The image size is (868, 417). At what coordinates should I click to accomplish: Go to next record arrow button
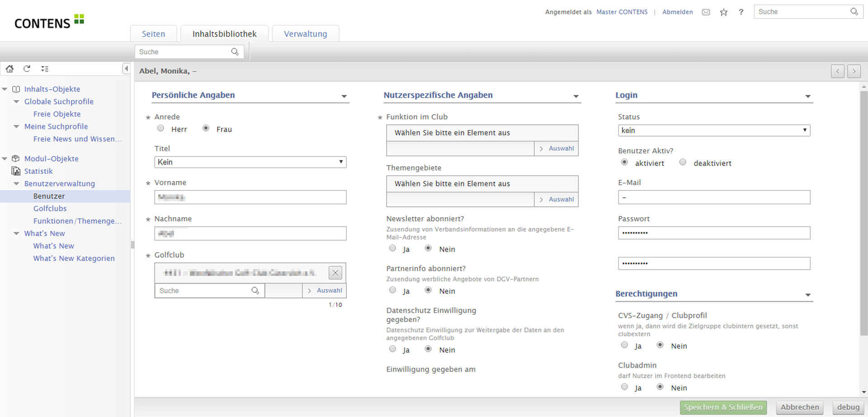point(854,71)
